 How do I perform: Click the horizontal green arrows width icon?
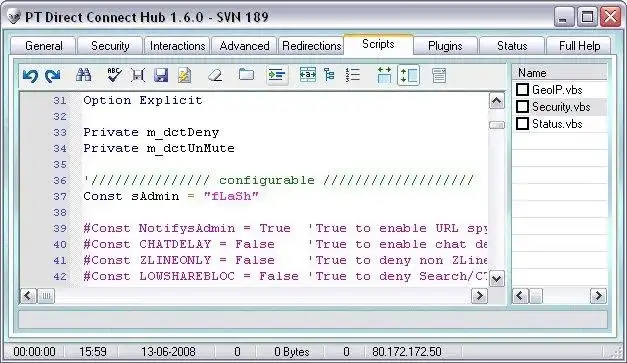(384, 75)
